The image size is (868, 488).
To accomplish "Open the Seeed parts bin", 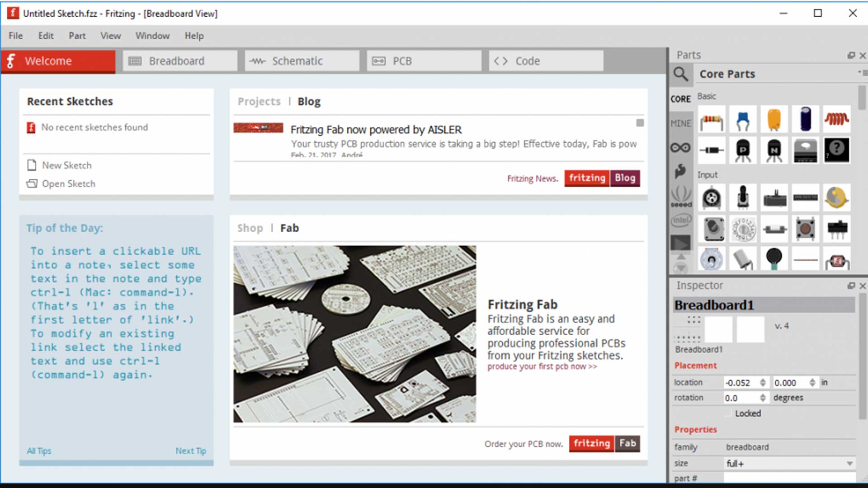I will [x=681, y=196].
